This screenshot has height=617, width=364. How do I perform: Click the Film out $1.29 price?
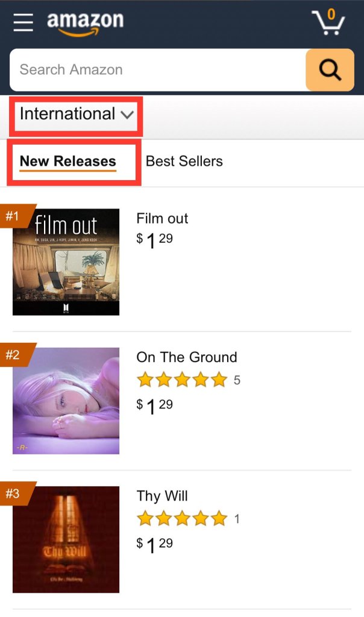coord(155,240)
